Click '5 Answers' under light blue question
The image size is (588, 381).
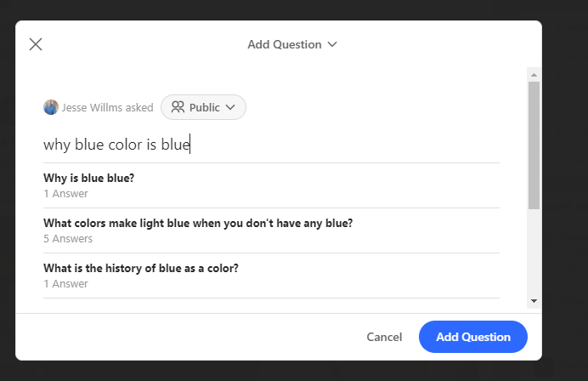click(68, 239)
